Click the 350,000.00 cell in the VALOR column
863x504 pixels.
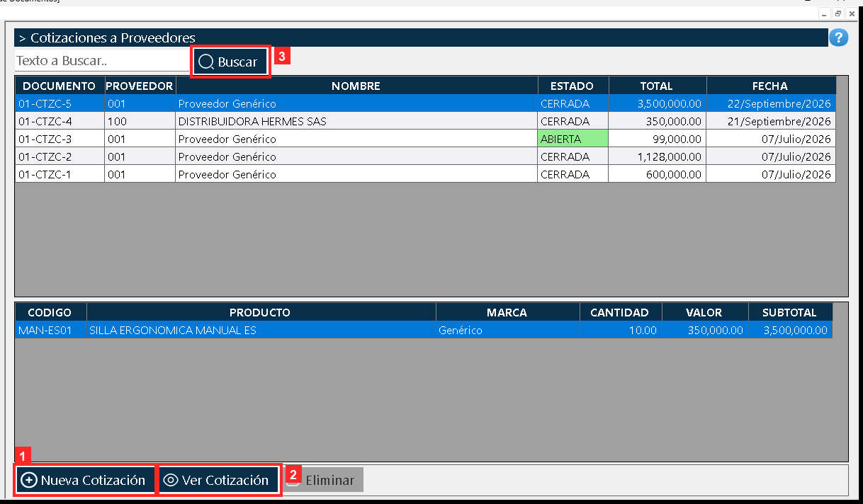coord(705,330)
